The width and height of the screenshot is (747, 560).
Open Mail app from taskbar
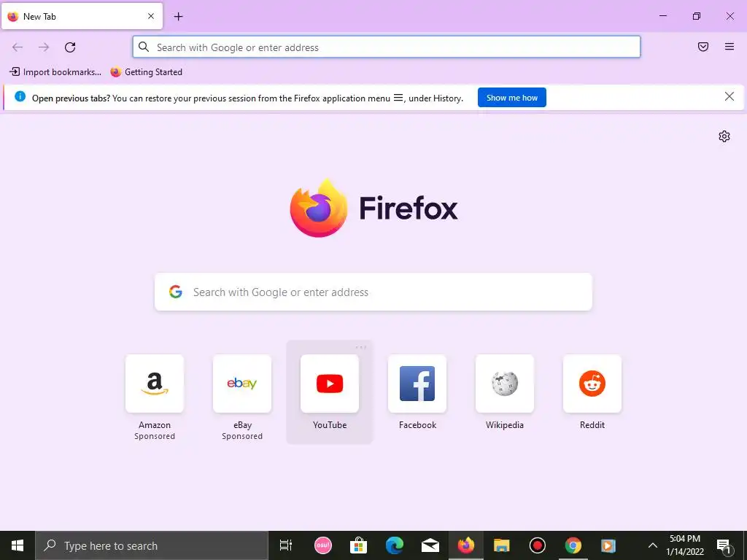pos(430,545)
